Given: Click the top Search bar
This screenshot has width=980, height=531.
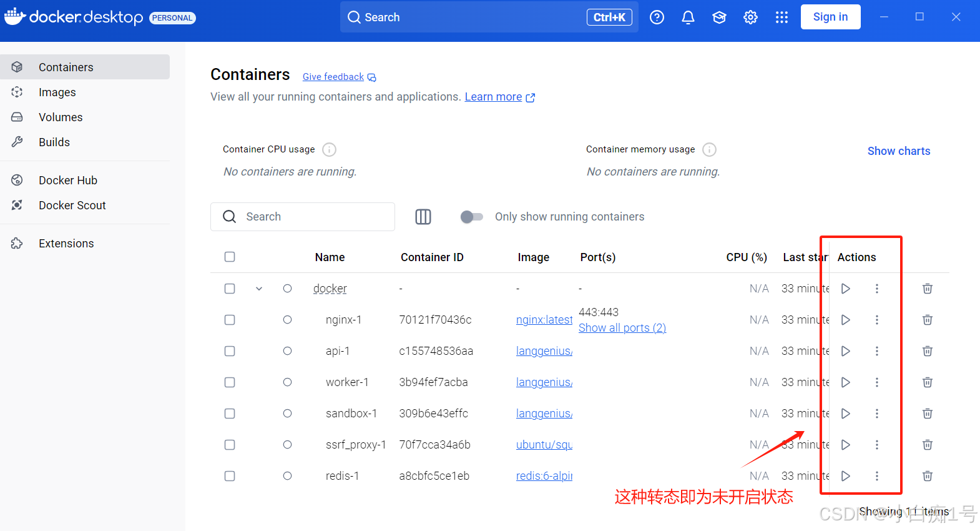Looking at the screenshot, I should (489, 17).
